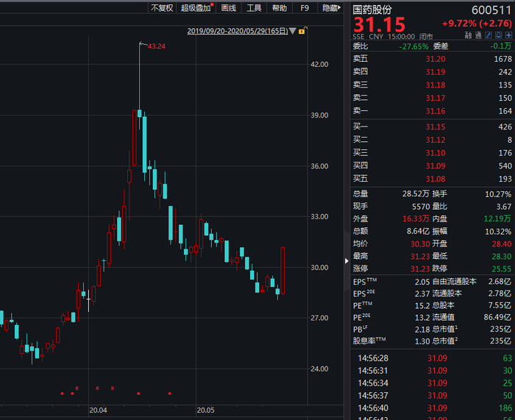Click the 通 stock connect badge

[x=478, y=35]
